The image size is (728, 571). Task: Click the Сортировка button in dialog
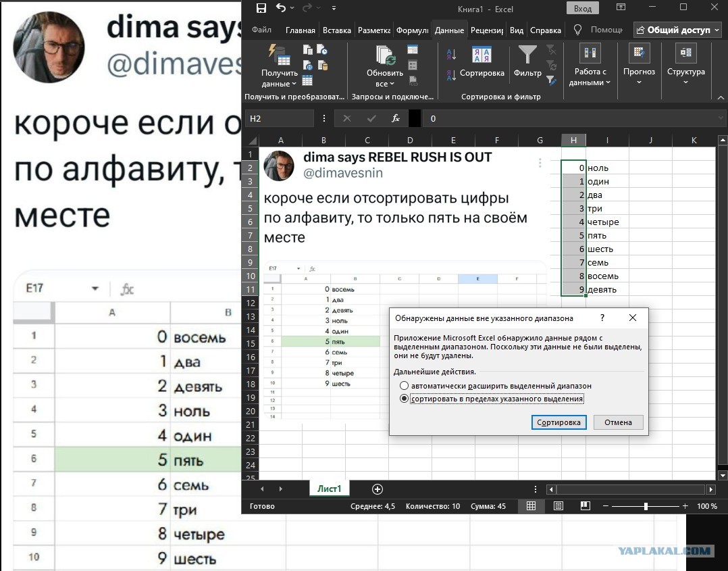tap(558, 422)
